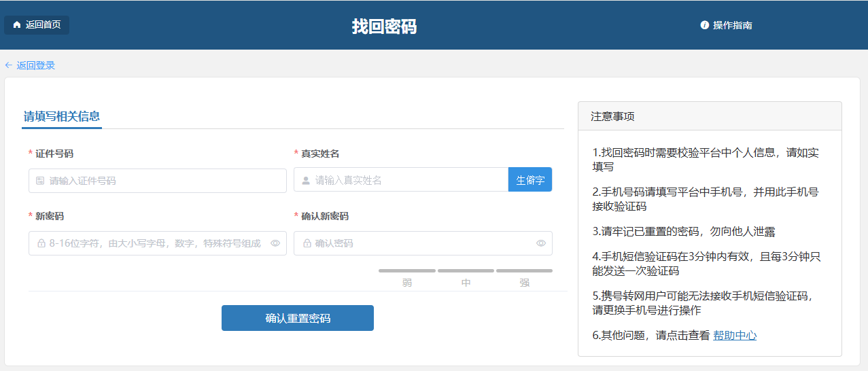The width and height of the screenshot is (868, 371).
Task: Click the ID card icon in 证件号码 field
Action: coord(40,181)
